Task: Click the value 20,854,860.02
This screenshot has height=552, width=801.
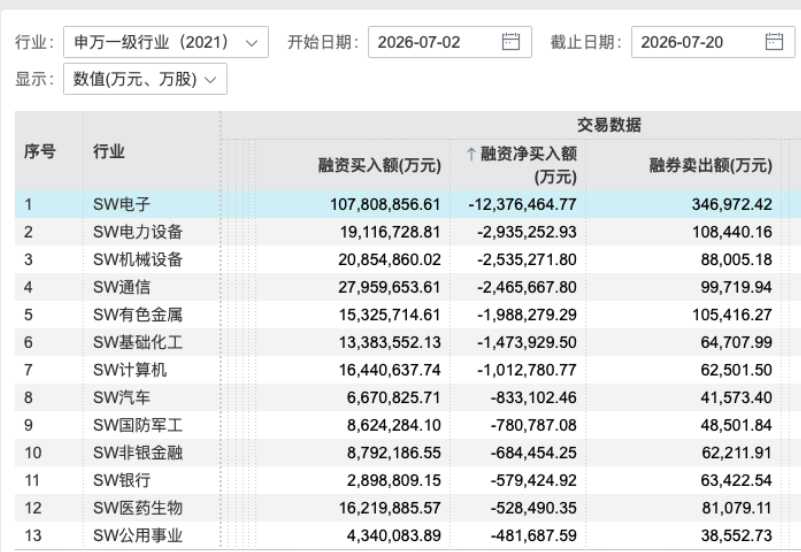Action: click(389, 259)
